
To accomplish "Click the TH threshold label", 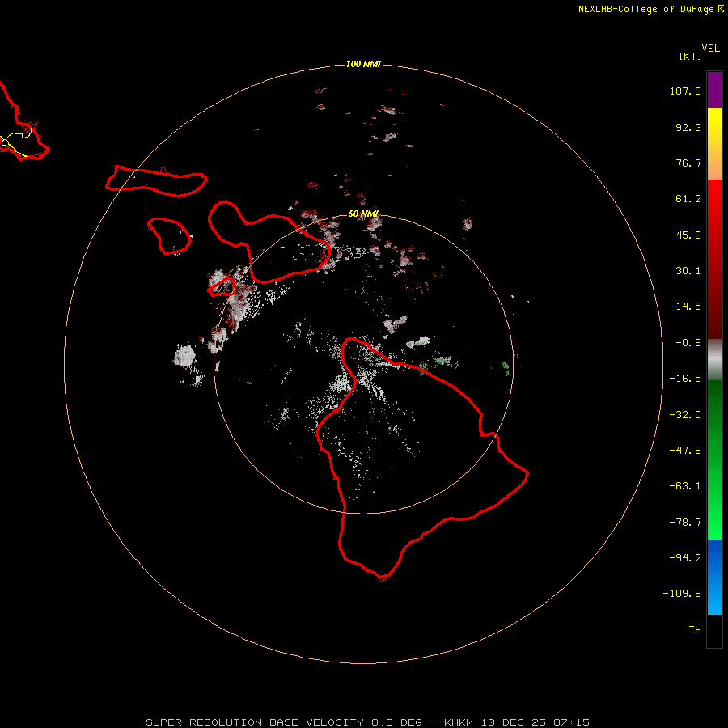I will click(695, 630).
